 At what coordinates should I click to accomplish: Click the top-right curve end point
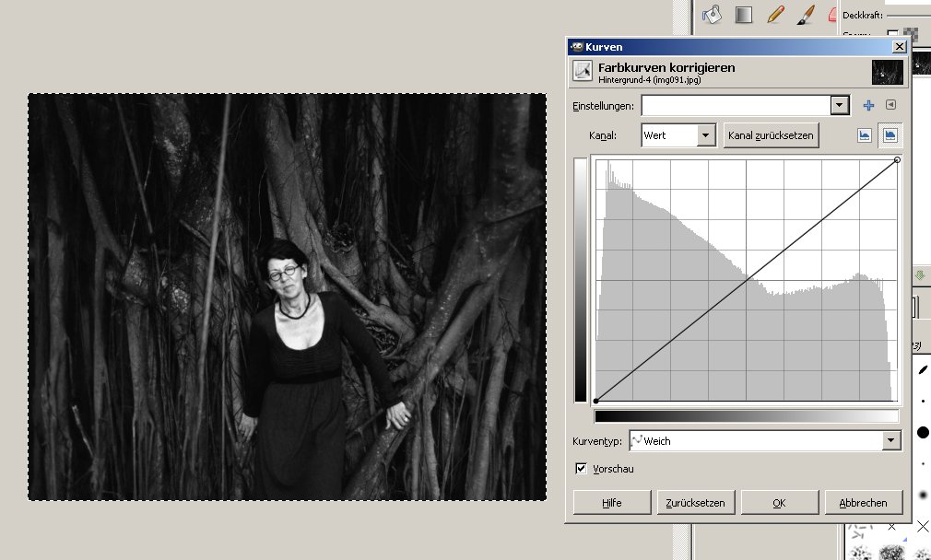tap(897, 160)
